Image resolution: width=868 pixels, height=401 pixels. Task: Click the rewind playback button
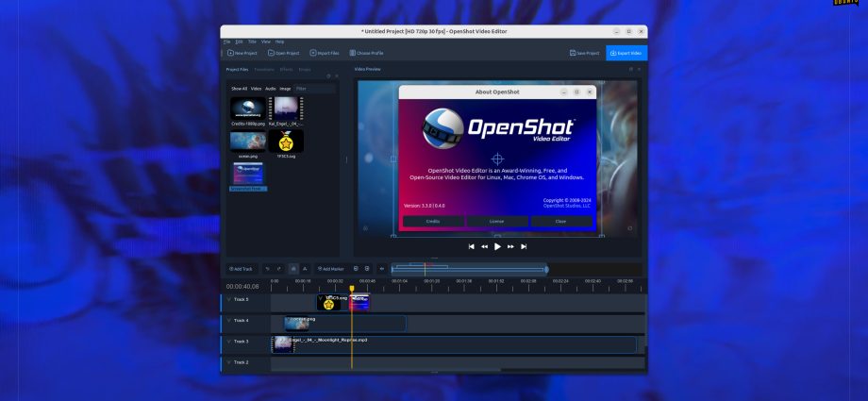[484, 246]
